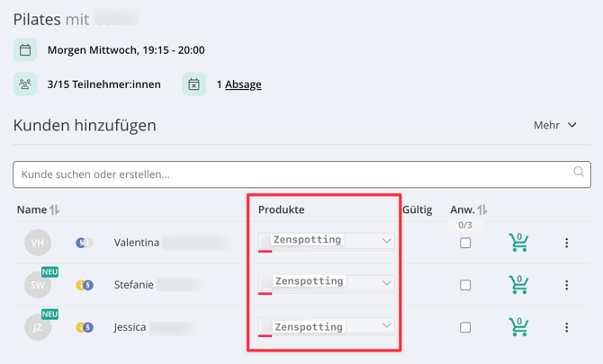Image resolution: width=603 pixels, height=364 pixels.
Task: Click the cancellation calendar icon
Action: pyautogui.click(x=193, y=84)
